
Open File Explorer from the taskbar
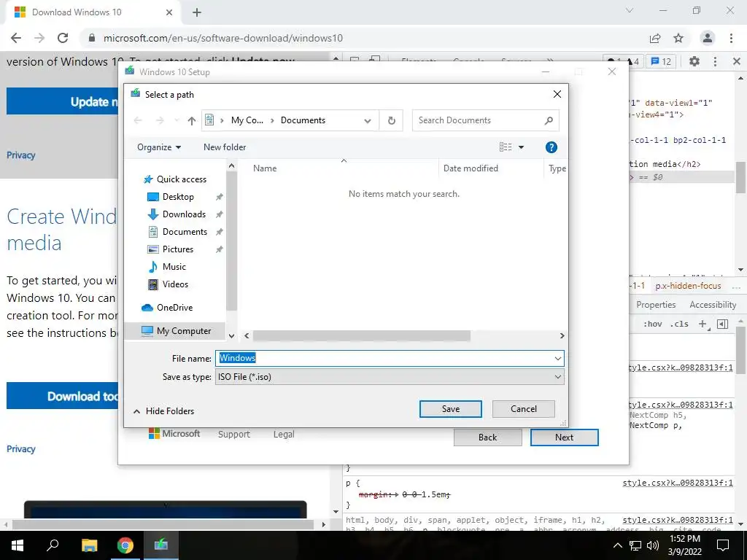[x=89, y=545]
